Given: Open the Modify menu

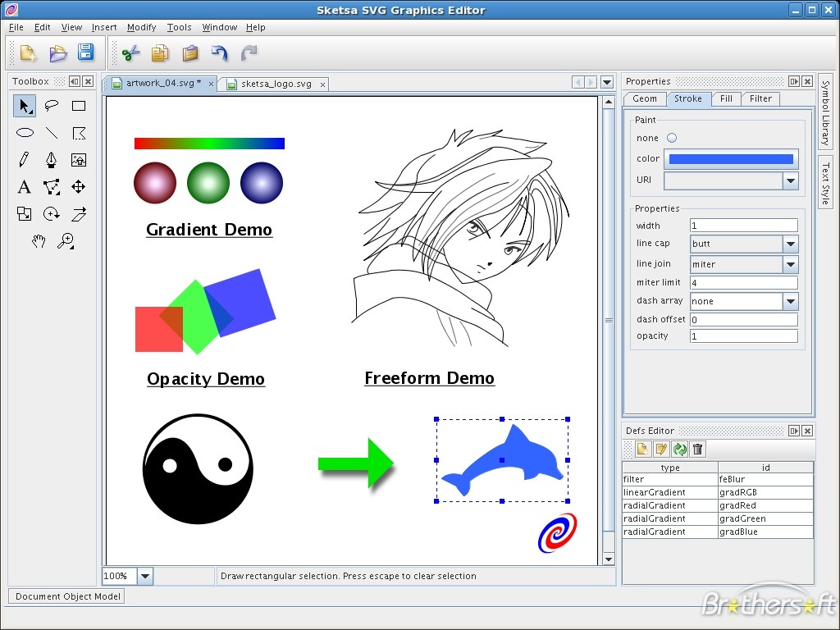Looking at the screenshot, I should pyautogui.click(x=141, y=27).
